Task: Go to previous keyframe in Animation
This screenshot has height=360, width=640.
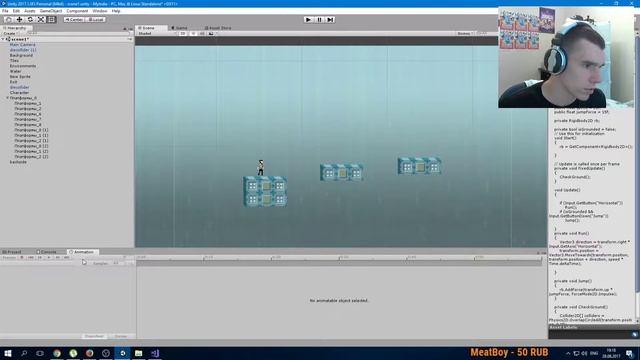Action: pos(40,258)
